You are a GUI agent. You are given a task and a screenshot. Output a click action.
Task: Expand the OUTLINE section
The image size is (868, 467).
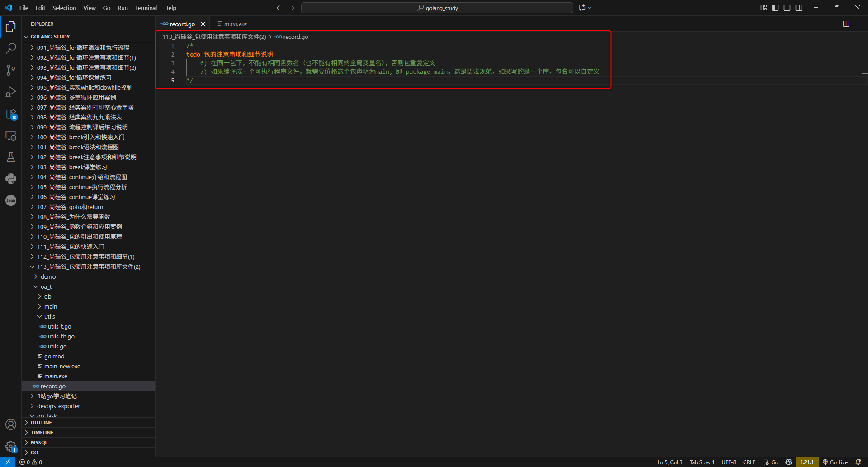pyautogui.click(x=88, y=423)
